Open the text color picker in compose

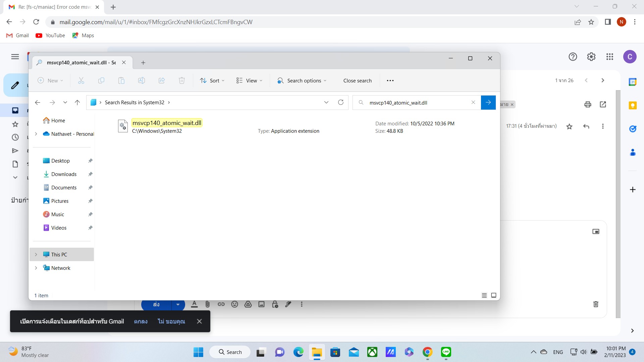(194, 304)
